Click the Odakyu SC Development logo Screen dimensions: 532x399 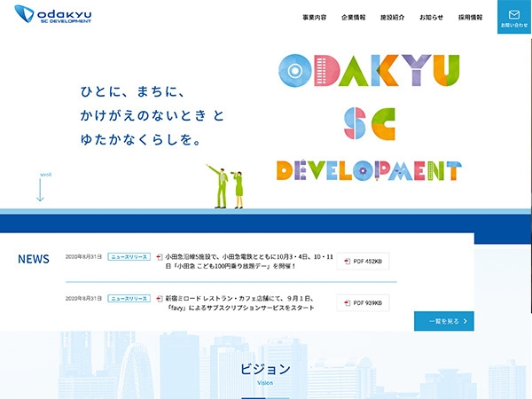(x=53, y=15)
